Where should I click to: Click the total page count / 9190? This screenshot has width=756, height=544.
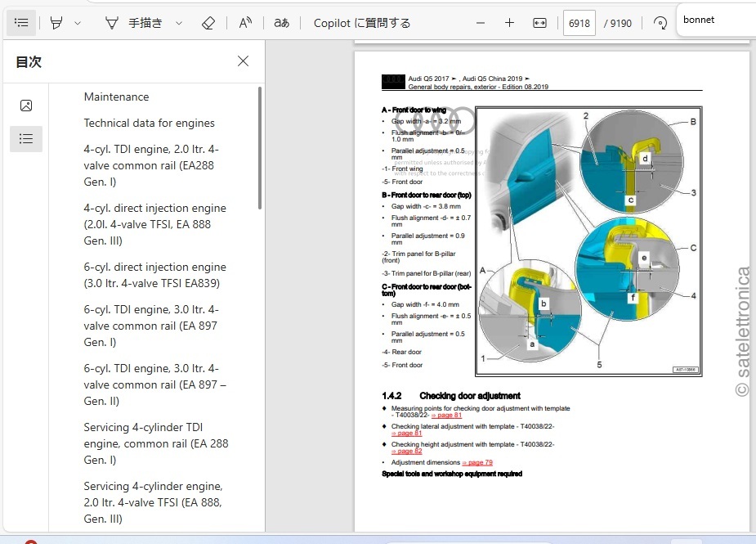[618, 23]
